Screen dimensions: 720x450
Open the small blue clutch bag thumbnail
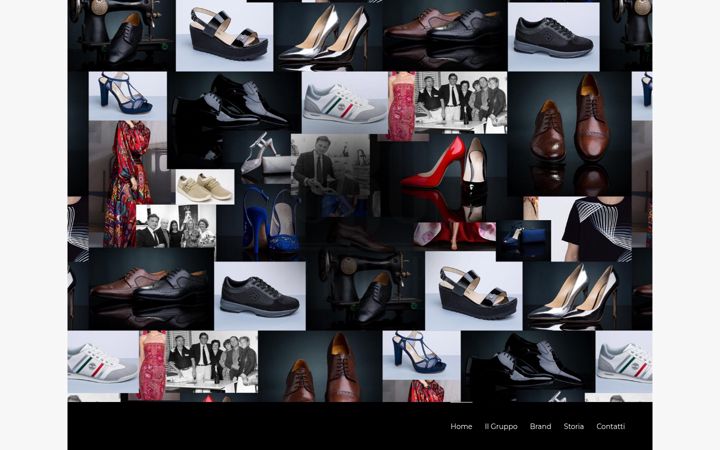point(523,241)
